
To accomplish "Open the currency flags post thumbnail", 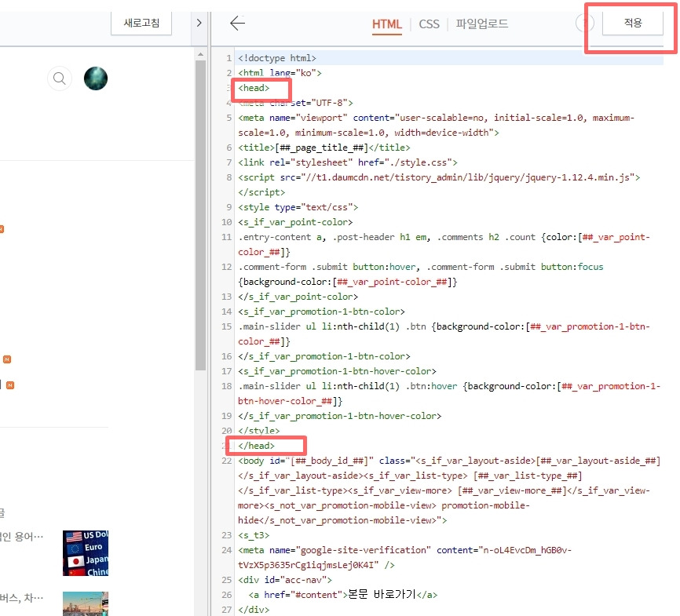I will click(86, 553).
